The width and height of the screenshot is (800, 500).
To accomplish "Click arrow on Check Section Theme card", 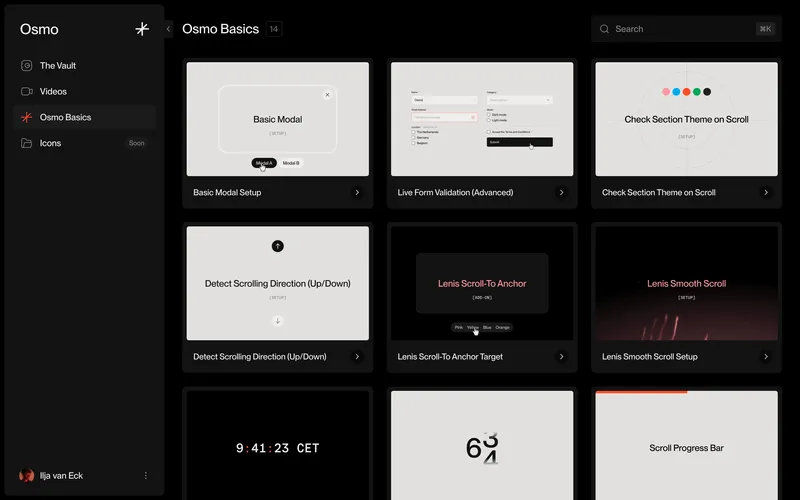I will click(x=766, y=192).
